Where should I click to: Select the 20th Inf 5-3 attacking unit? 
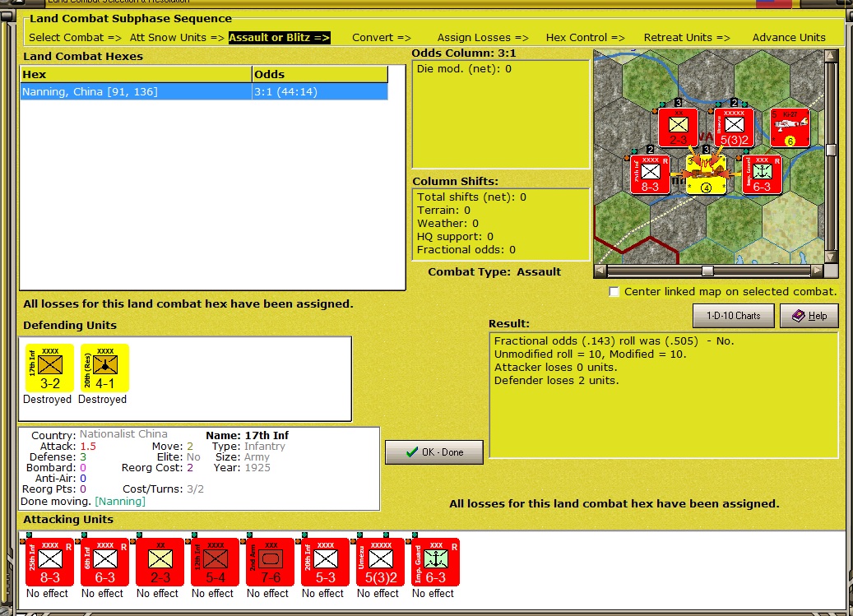(325, 562)
